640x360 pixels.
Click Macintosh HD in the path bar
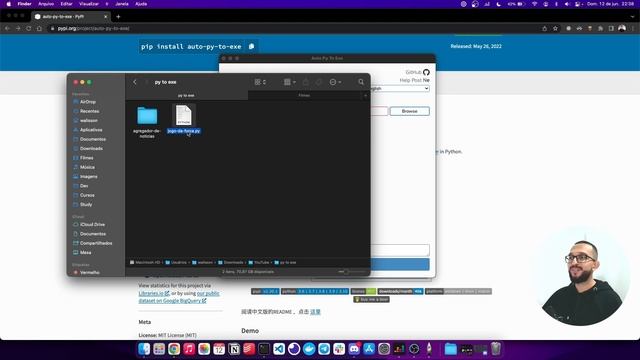(145, 262)
